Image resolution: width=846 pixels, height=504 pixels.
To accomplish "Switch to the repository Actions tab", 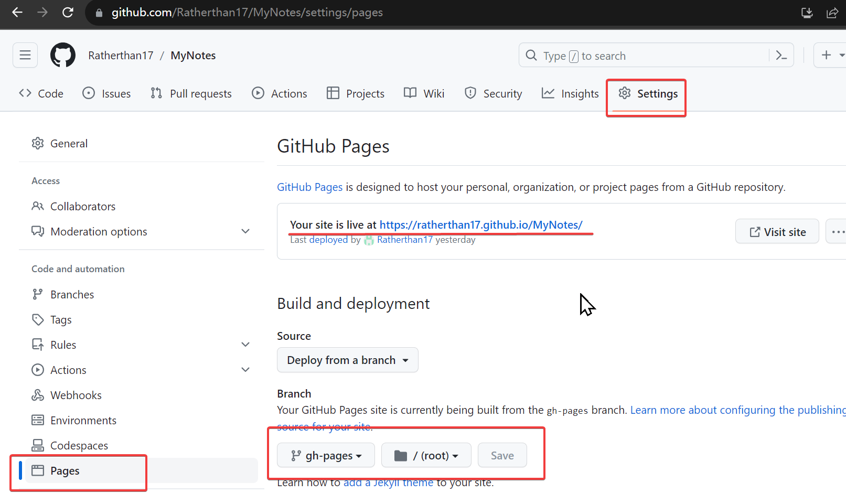I will pyautogui.click(x=280, y=93).
